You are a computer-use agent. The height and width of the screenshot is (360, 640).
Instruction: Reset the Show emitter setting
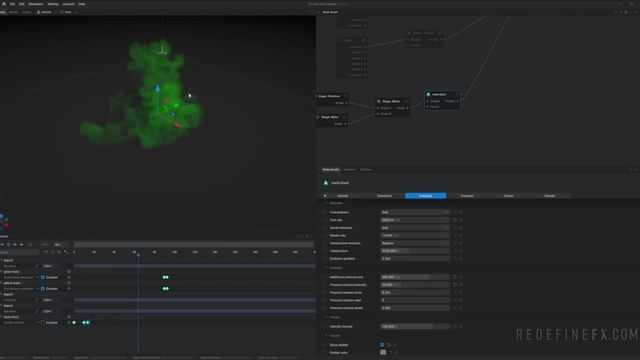point(389,345)
